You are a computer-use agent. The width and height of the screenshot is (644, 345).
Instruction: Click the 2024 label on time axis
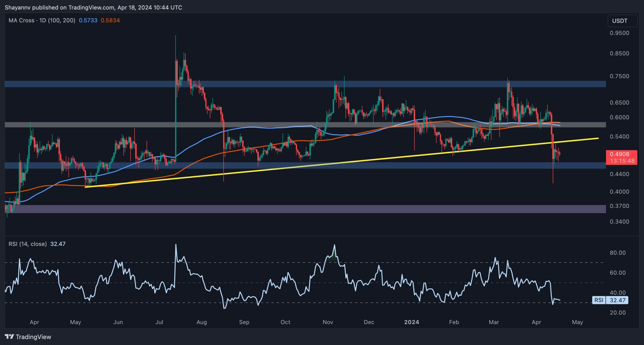pos(411,322)
